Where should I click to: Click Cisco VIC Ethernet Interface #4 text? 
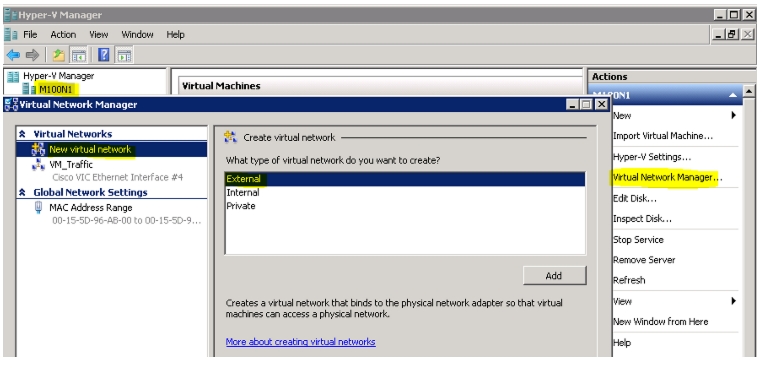pos(118,177)
